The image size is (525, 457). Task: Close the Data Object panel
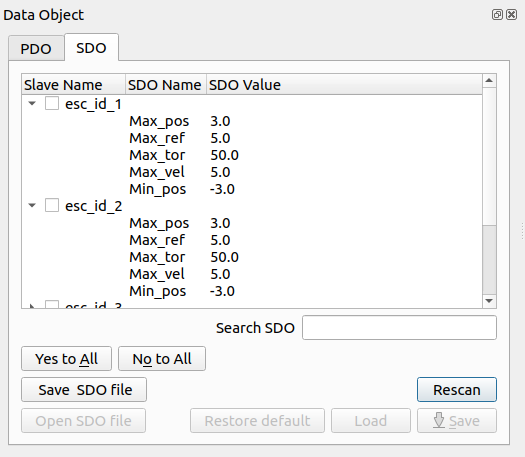(512, 15)
